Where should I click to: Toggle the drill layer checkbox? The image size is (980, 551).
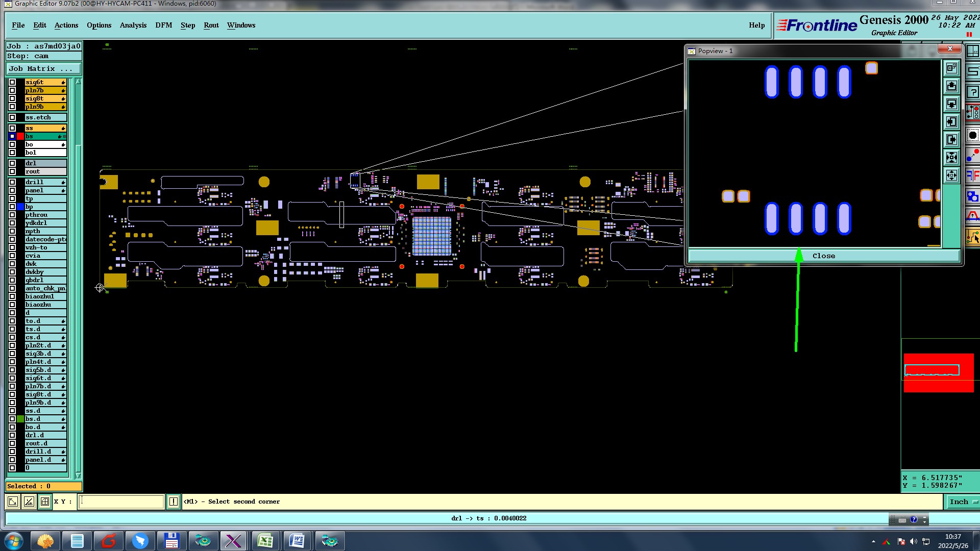12,182
